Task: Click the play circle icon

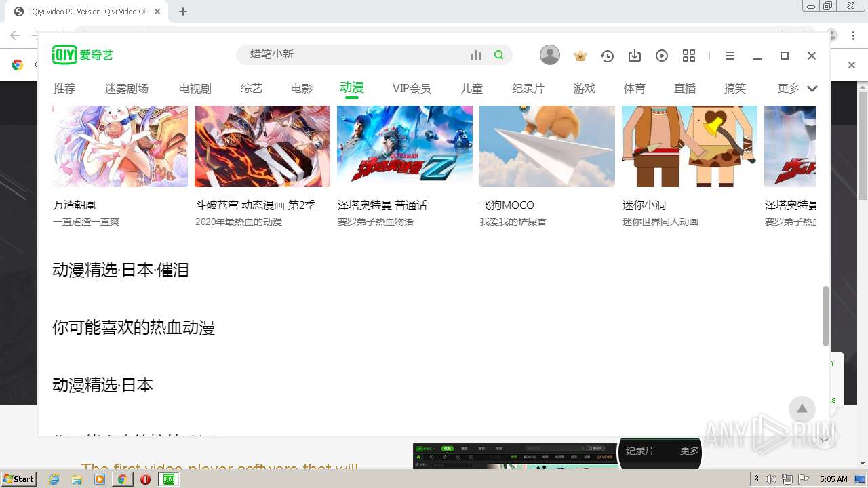Action: [662, 56]
